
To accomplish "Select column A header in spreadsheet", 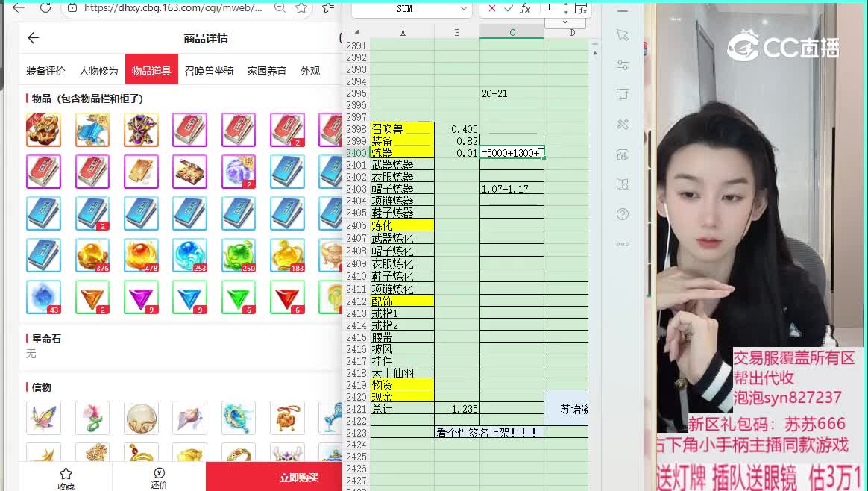I will pos(403,33).
